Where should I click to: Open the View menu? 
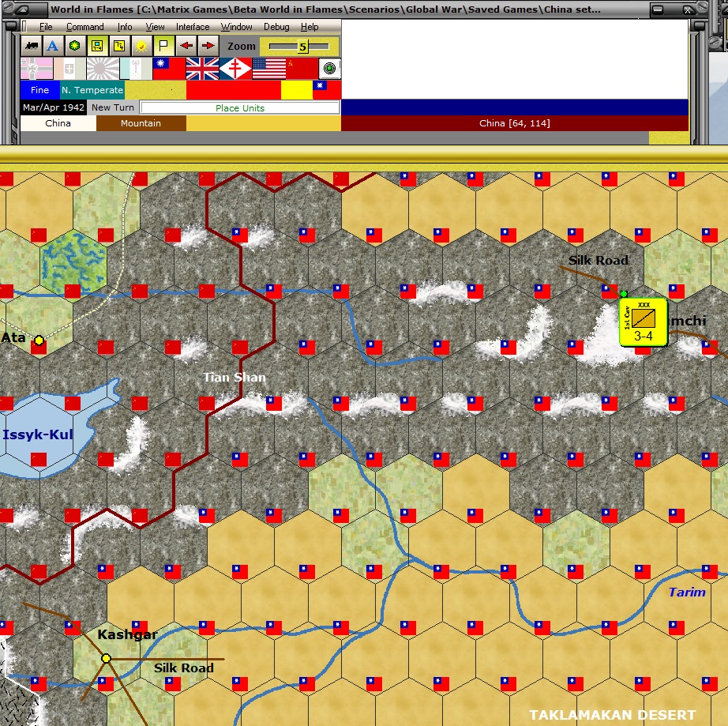(155, 27)
